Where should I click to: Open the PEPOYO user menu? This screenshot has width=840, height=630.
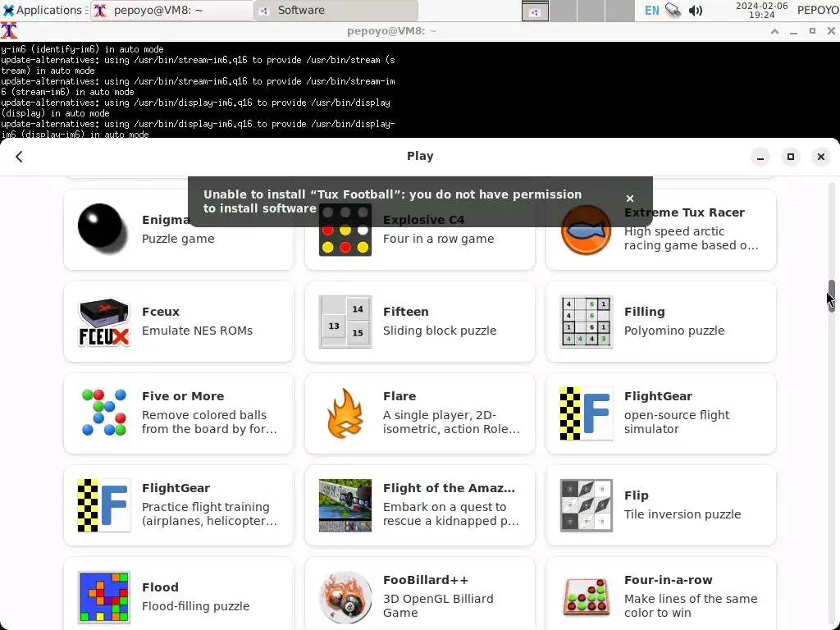click(x=818, y=10)
